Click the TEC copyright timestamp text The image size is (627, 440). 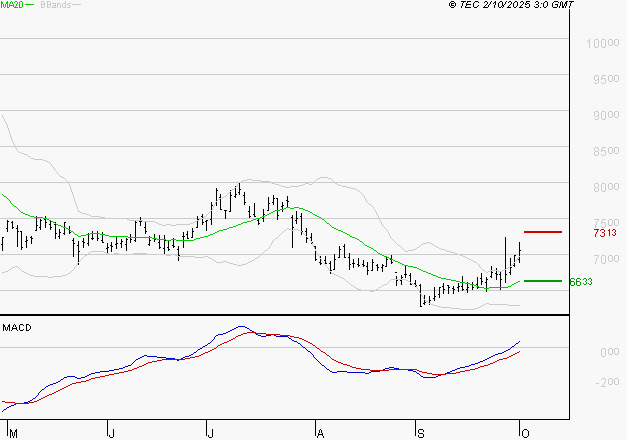(511, 6)
